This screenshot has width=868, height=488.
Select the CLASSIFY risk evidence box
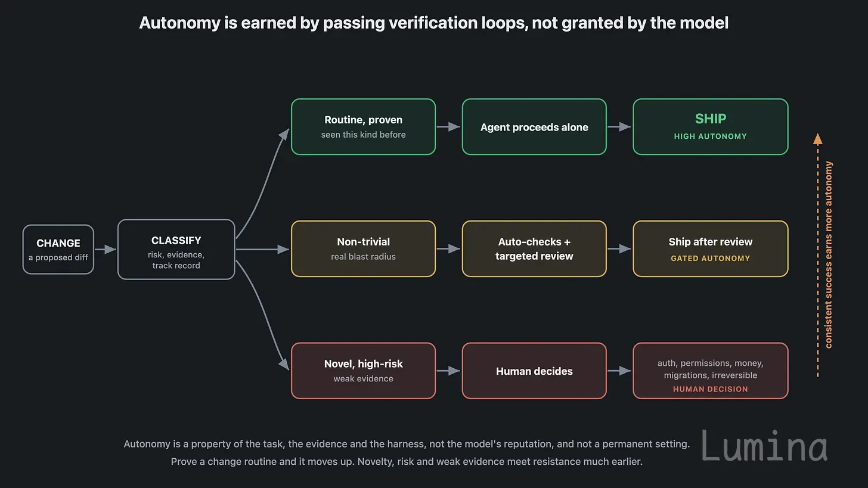pyautogui.click(x=176, y=250)
